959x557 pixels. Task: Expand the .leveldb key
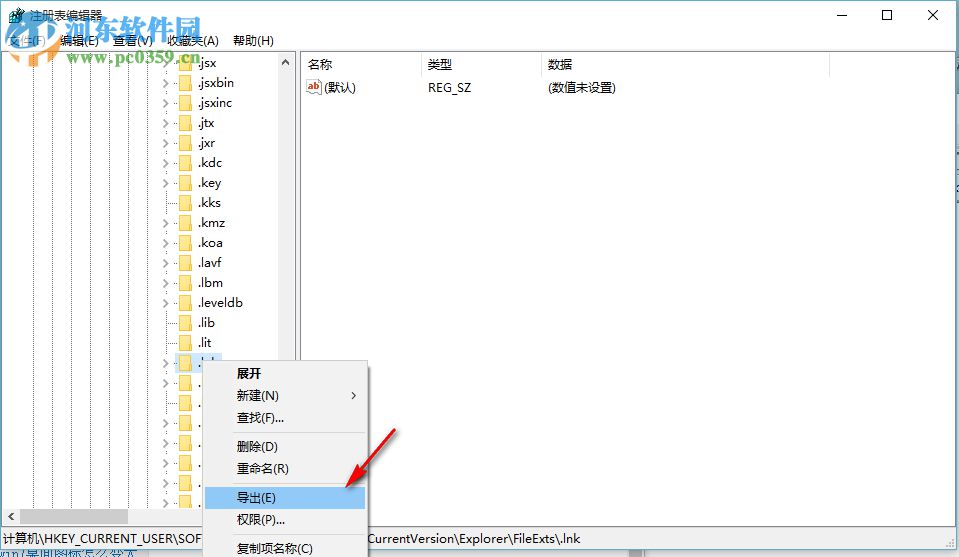(x=166, y=303)
